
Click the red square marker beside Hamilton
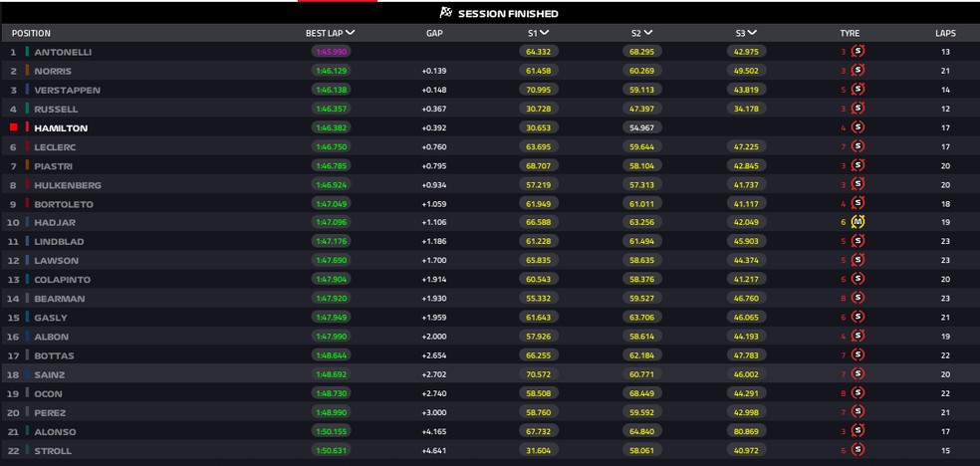pyautogui.click(x=14, y=127)
